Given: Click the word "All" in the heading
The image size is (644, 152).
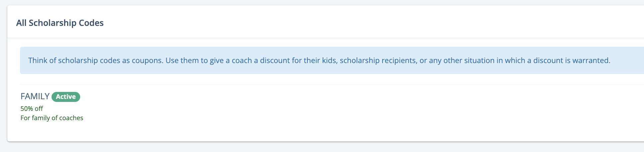Looking at the screenshot, I should tap(21, 23).
